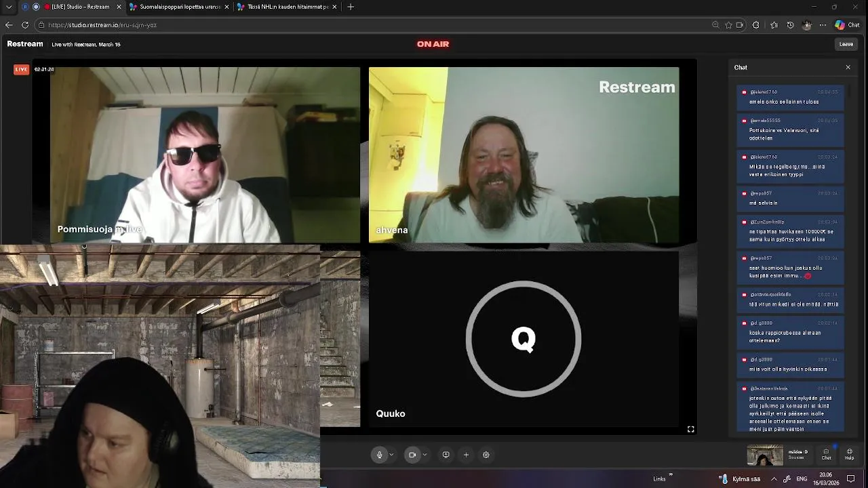Close the Suomalaispoppari browser tab
868x488 pixels.
[x=226, y=7]
